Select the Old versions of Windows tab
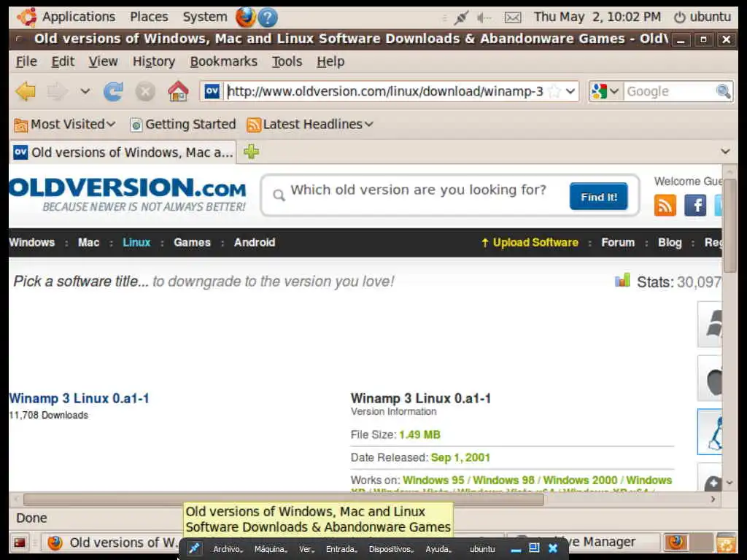The width and height of the screenshot is (747, 560). click(x=123, y=152)
